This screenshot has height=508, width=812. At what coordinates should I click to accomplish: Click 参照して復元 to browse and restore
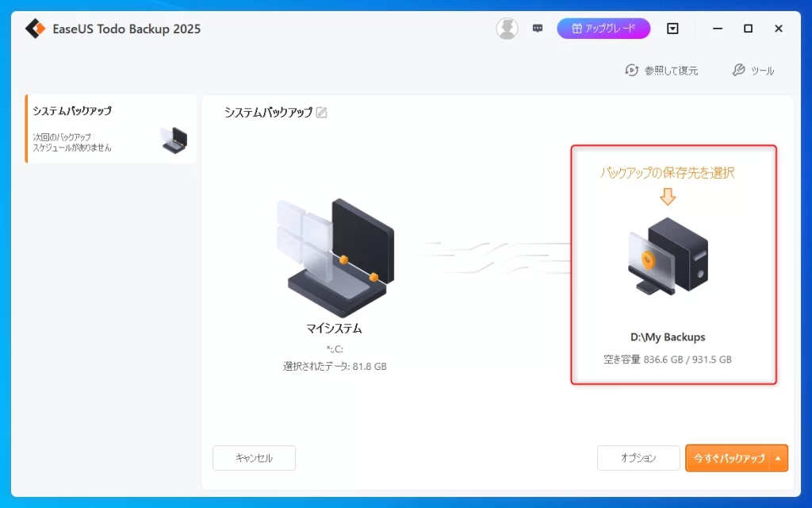661,71
